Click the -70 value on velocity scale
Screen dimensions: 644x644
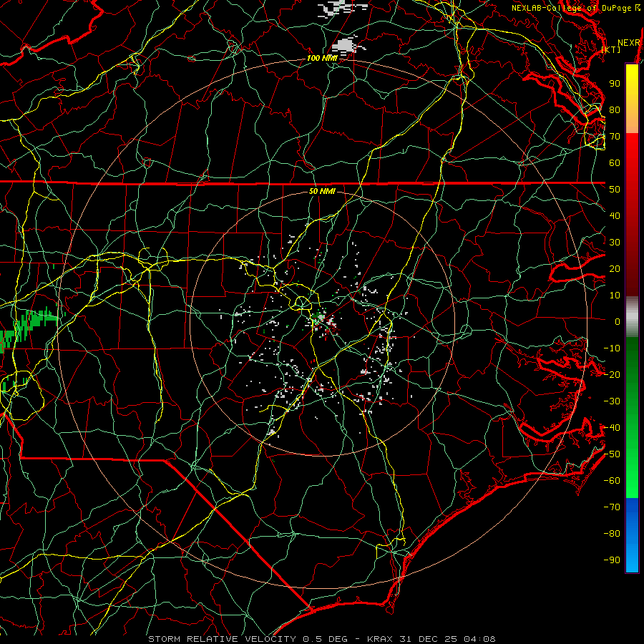pyautogui.click(x=612, y=507)
